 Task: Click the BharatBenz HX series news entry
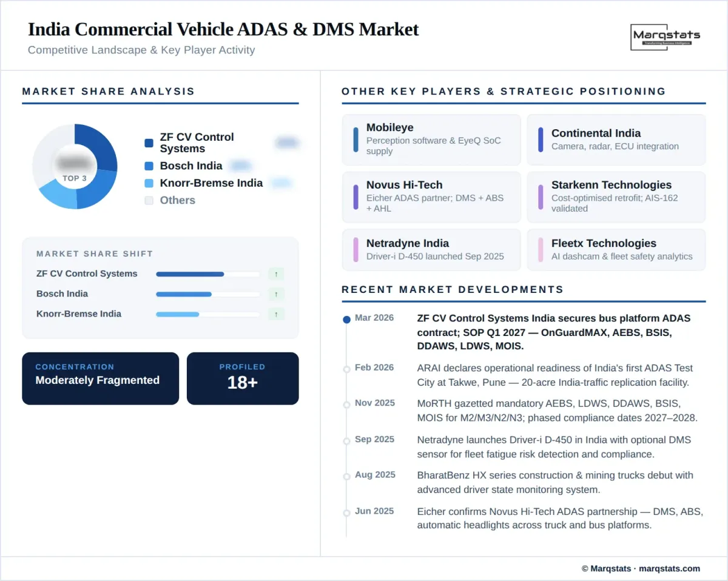[x=555, y=483]
